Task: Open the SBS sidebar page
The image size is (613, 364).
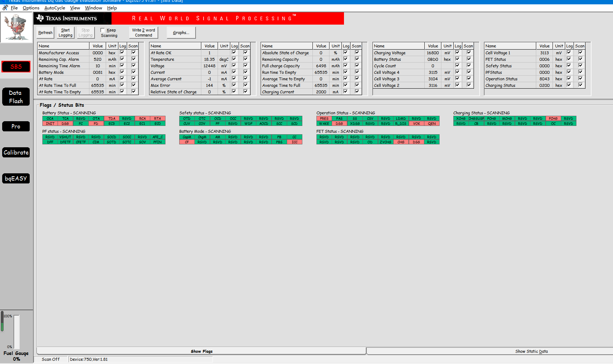Action: click(x=16, y=67)
